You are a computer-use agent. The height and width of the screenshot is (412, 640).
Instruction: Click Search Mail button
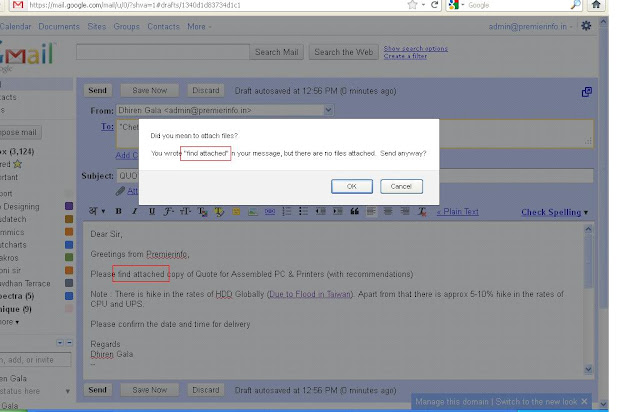(x=276, y=52)
